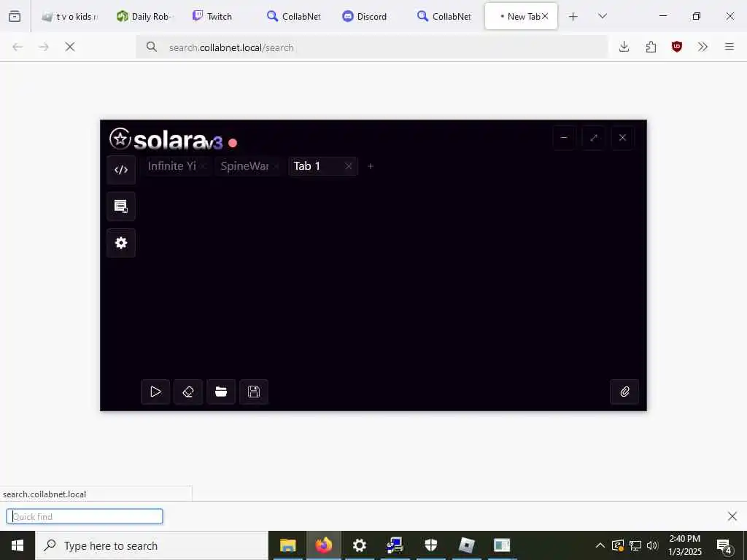Expand the Solara window to fullscreen

pos(594,138)
